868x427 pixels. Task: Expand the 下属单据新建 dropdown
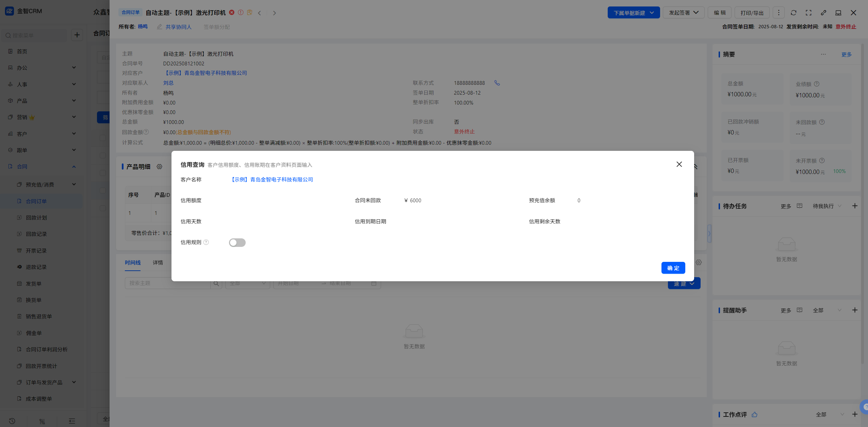[x=634, y=13]
